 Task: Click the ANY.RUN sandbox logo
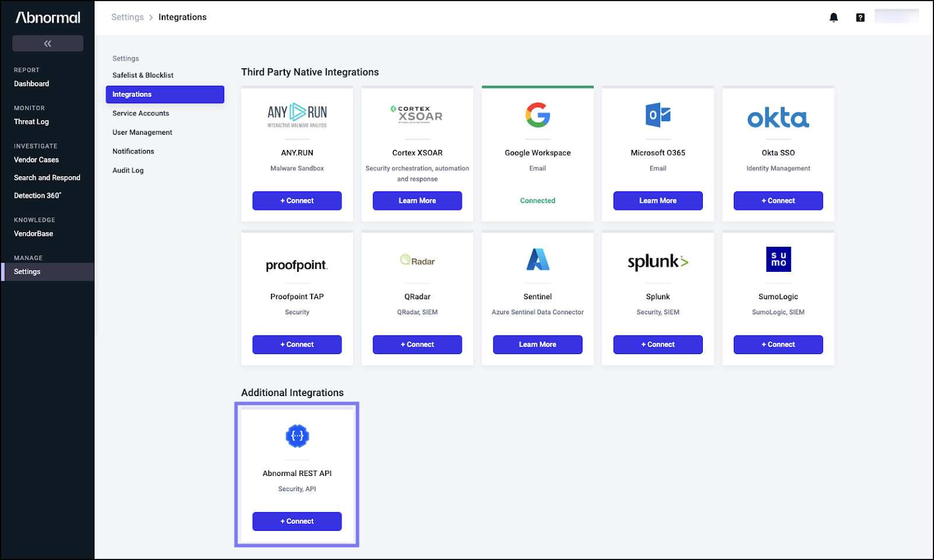coord(297,114)
